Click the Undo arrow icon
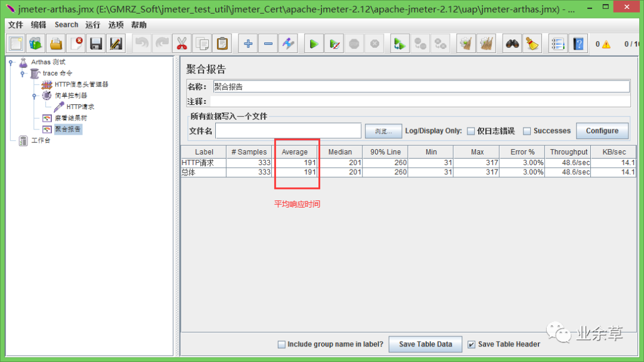644x362 pixels. click(x=142, y=44)
